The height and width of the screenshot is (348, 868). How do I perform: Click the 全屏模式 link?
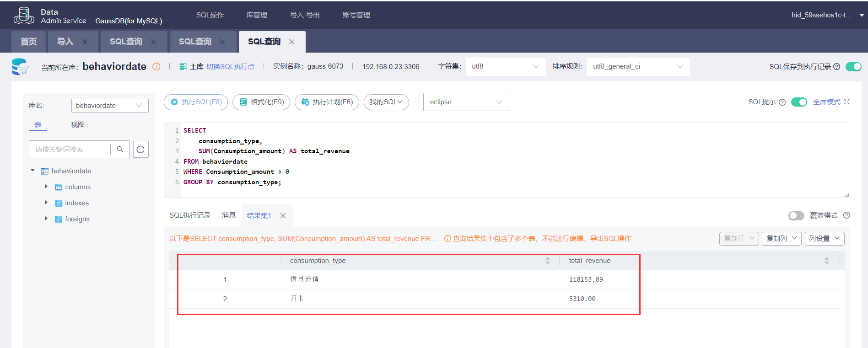point(831,102)
